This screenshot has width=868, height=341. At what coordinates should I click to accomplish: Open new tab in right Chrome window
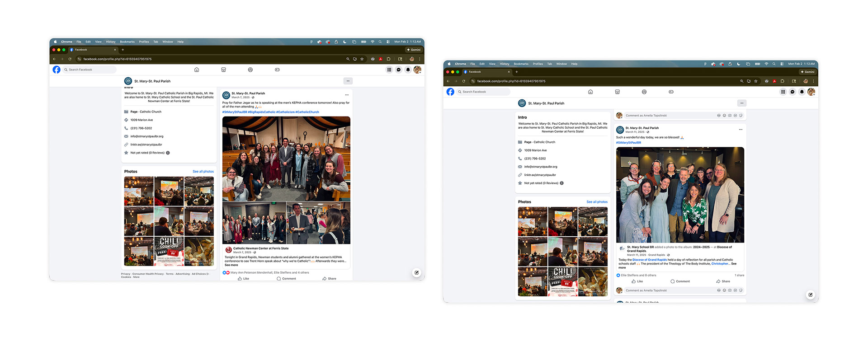click(517, 72)
